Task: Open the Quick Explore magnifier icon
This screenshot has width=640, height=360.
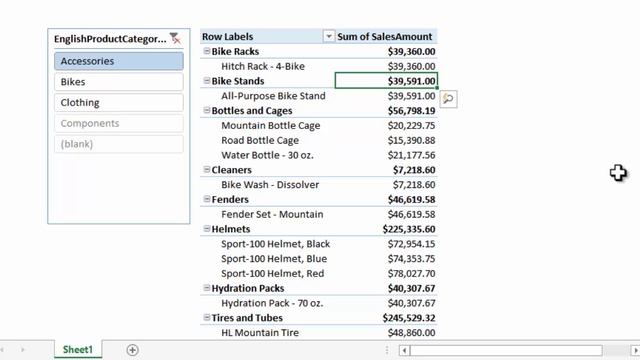Action: pos(448,99)
